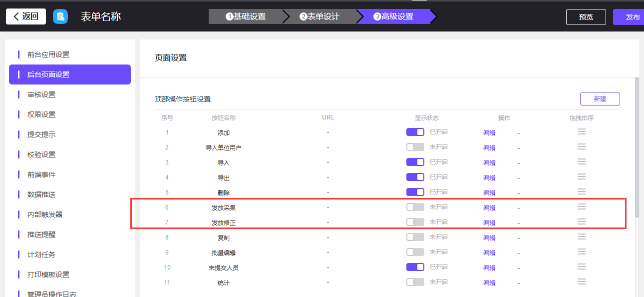Click 新建 to add a button
This screenshot has width=644, height=297.
click(x=600, y=99)
